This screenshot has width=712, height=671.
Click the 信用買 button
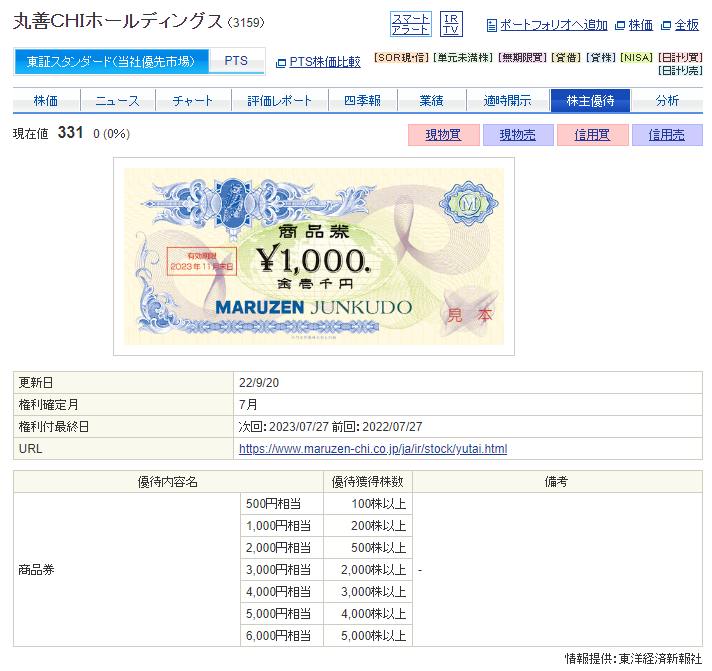click(593, 135)
